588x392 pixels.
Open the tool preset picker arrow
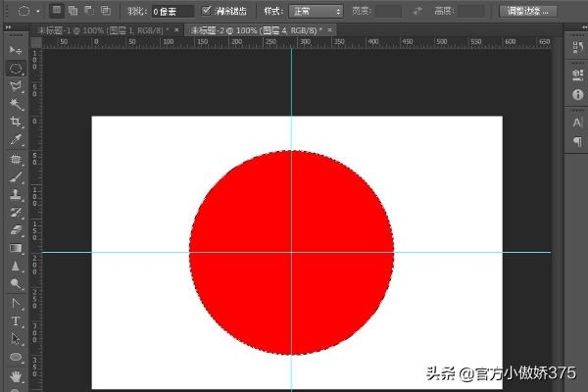(38, 11)
